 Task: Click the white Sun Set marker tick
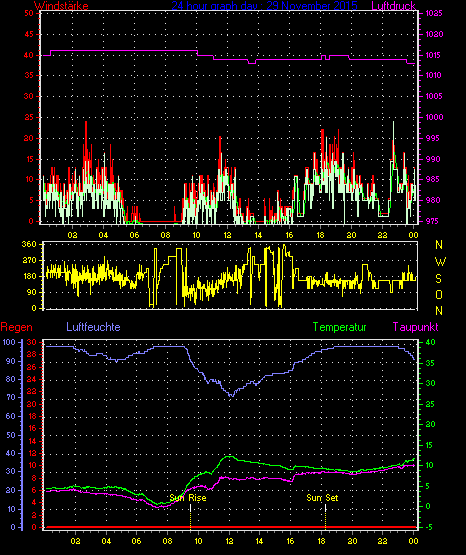[325, 508]
